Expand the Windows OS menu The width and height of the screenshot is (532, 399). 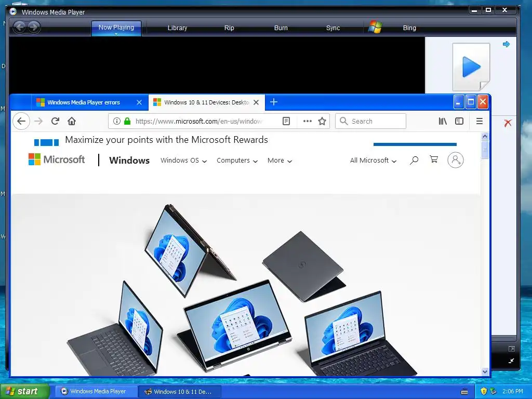click(183, 160)
